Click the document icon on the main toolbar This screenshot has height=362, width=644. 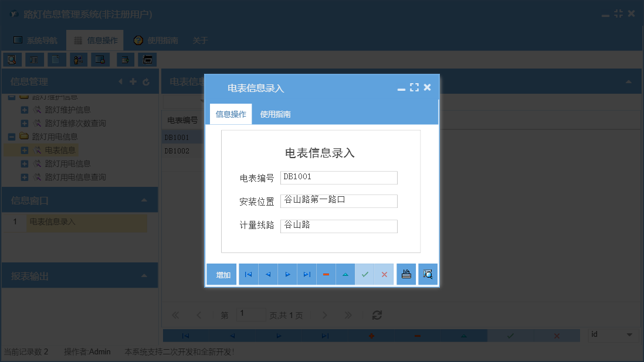point(56,59)
